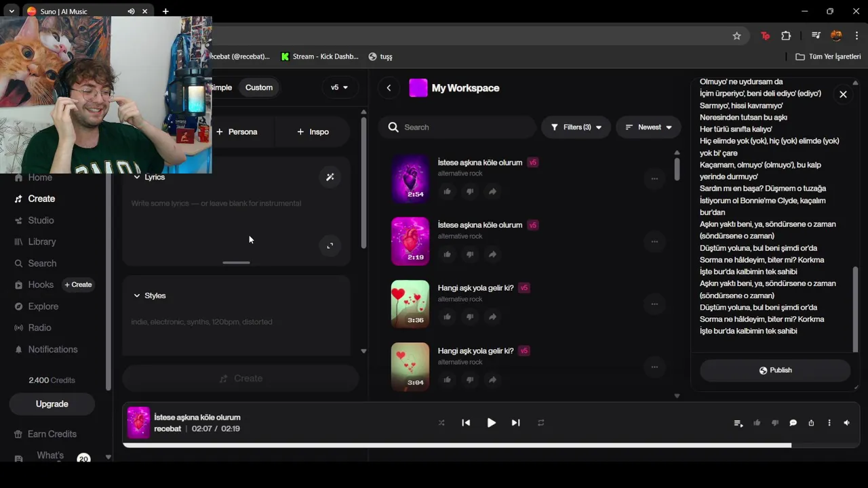Open Search from the sidebar
The image size is (868, 488).
42,264
